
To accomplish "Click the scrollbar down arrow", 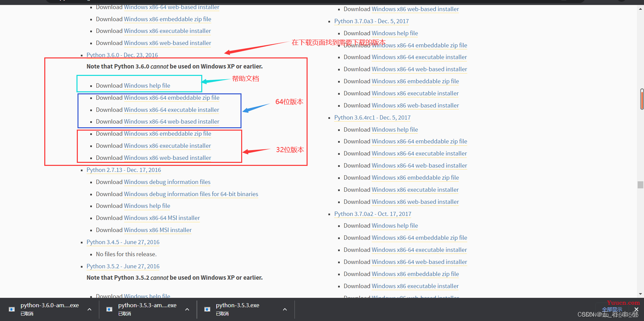I will (641, 294).
